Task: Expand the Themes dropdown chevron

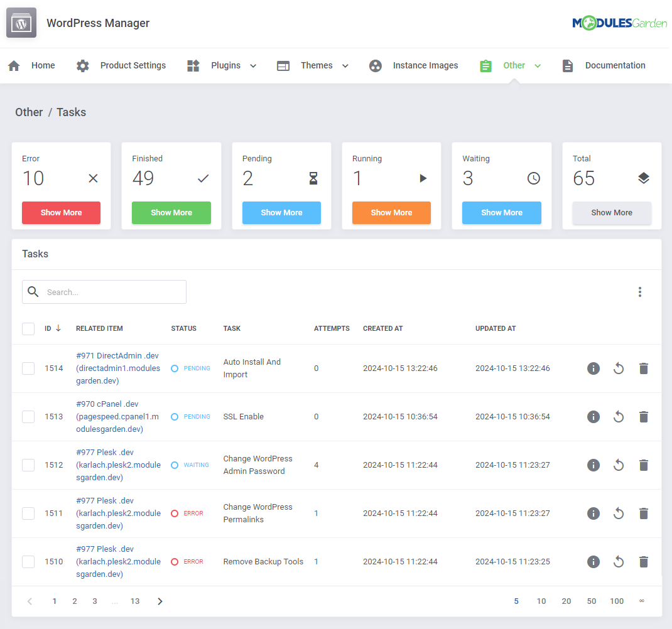Action: [x=345, y=66]
